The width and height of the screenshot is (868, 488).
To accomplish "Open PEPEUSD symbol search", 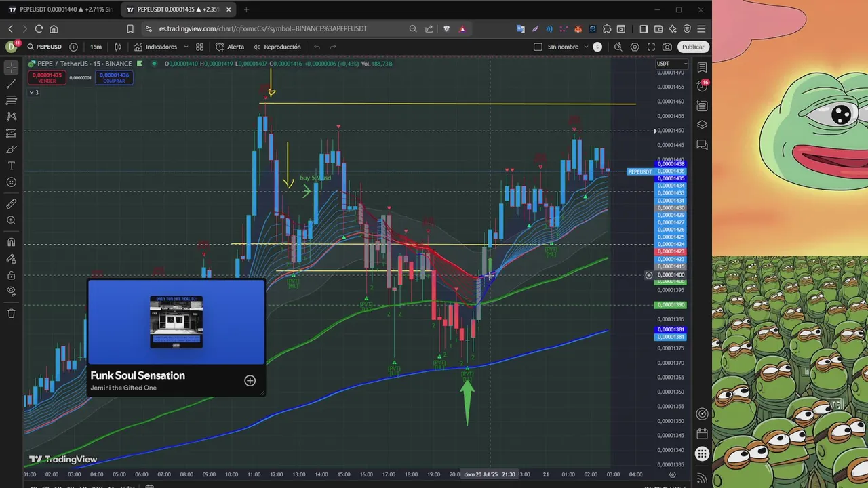I will pos(45,47).
